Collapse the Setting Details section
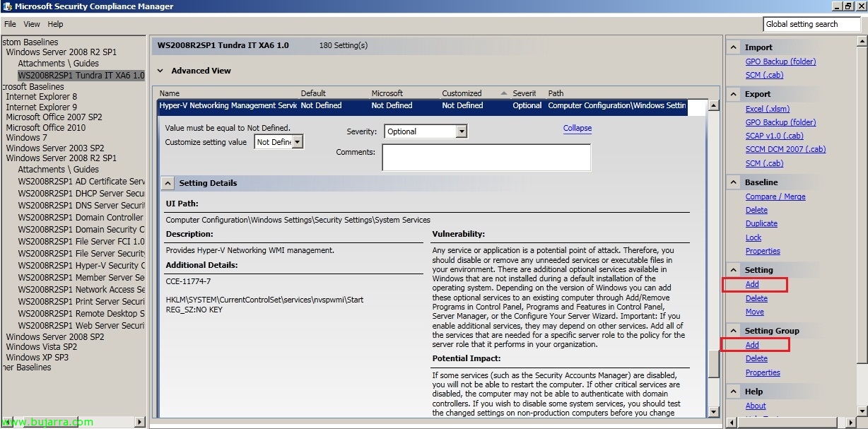868x429 pixels. point(168,183)
